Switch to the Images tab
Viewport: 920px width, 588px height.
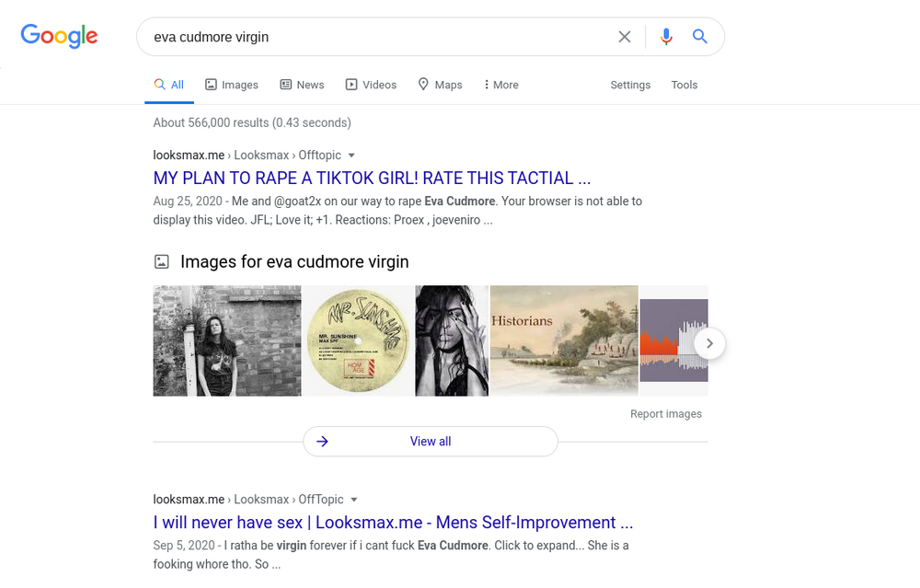click(x=231, y=85)
